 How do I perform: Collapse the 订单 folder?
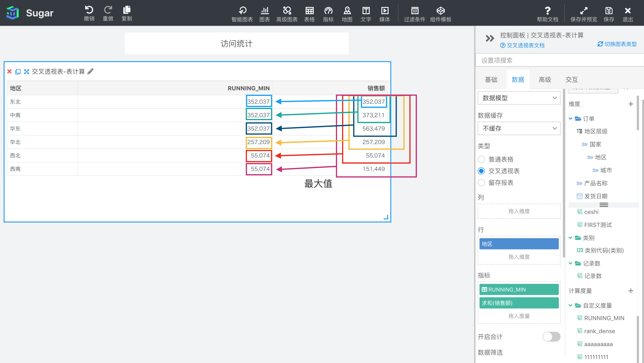point(571,119)
